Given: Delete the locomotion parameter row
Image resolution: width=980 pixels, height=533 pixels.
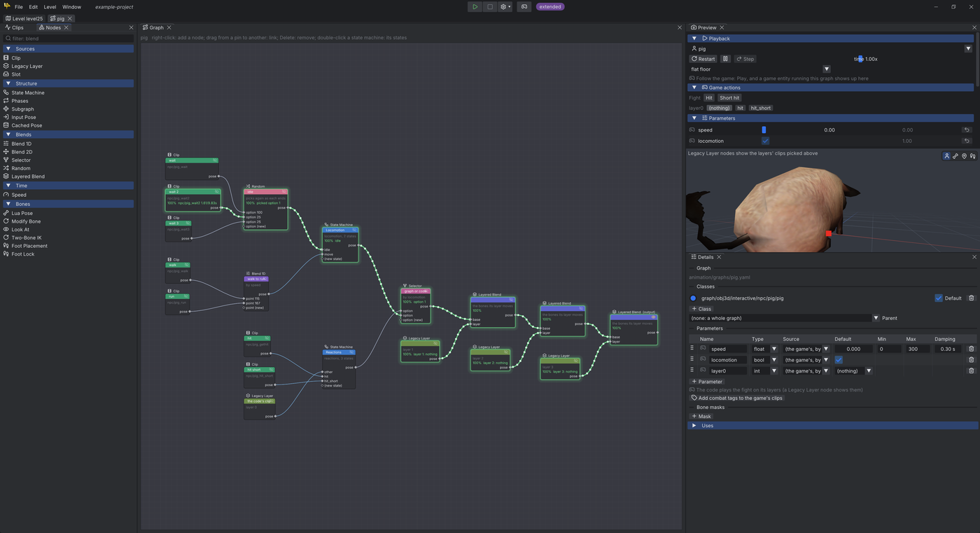Looking at the screenshot, I should pos(971,360).
